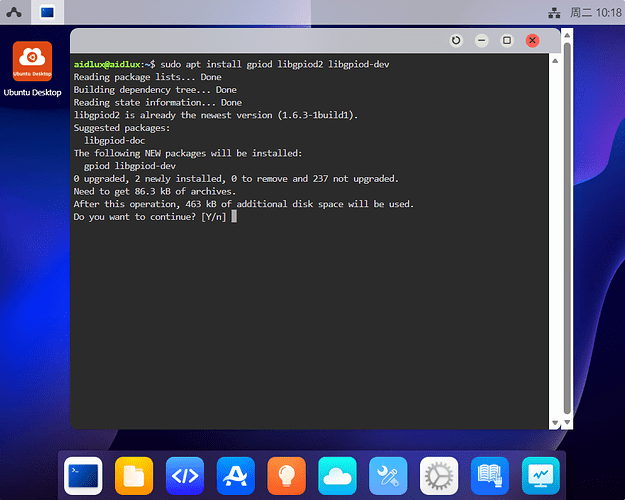Open the code editor dock icon
This screenshot has height=500, width=625.
pyautogui.click(x=185, y=475)
